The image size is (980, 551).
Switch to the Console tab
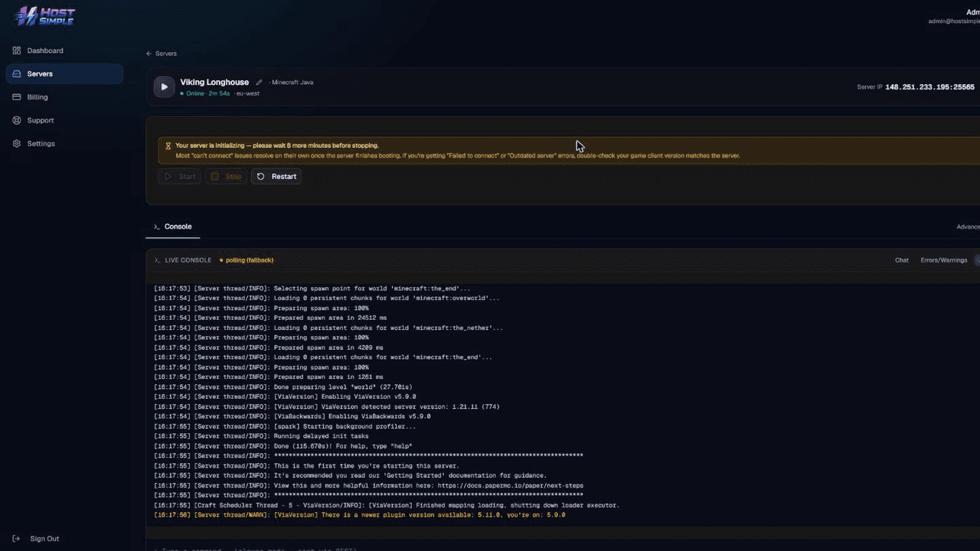[x=172, y=227]
